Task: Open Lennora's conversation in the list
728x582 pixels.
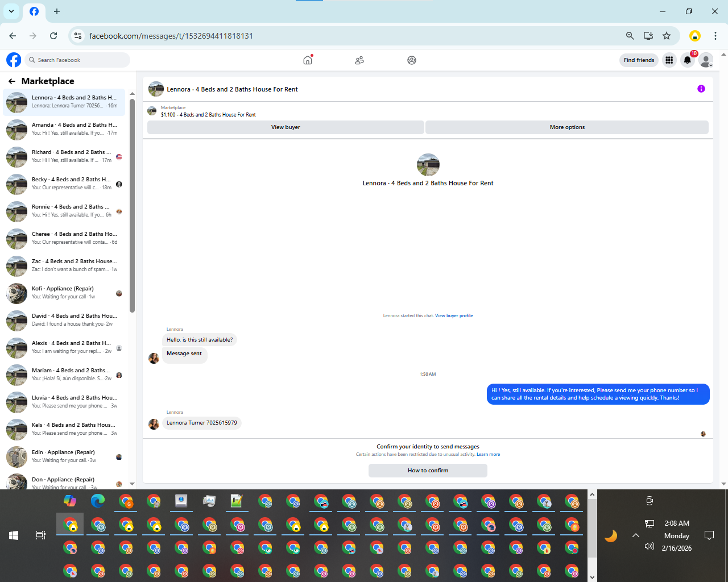Action: (64, 102)
